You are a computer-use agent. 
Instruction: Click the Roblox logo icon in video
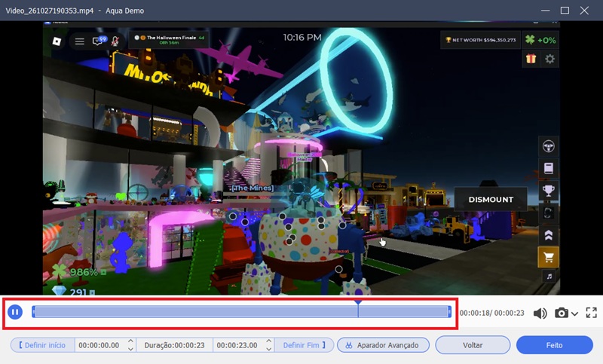pyautogui.click(x=57, y=41)
